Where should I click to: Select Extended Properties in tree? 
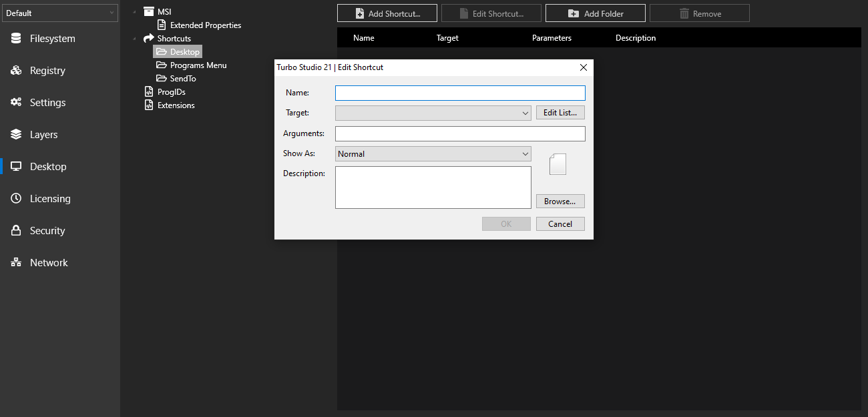[206, 25]
